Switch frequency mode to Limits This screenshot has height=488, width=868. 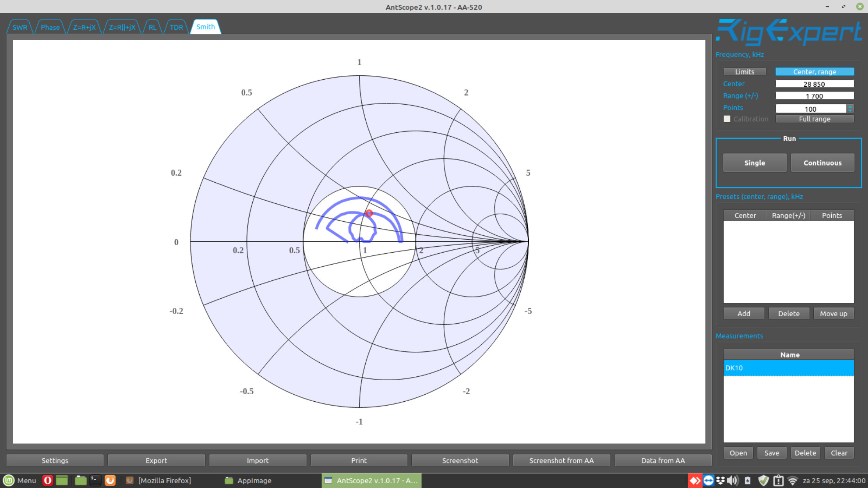point(744,71)
